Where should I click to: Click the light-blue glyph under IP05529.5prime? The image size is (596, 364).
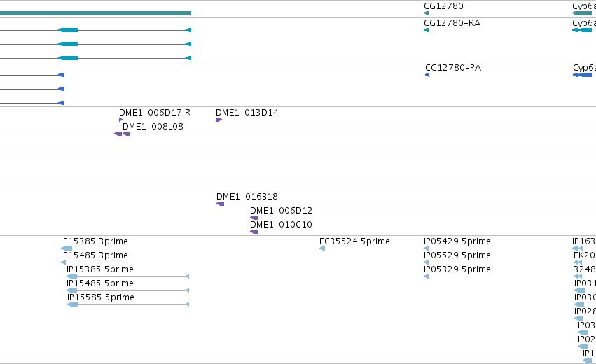[426, 262]
